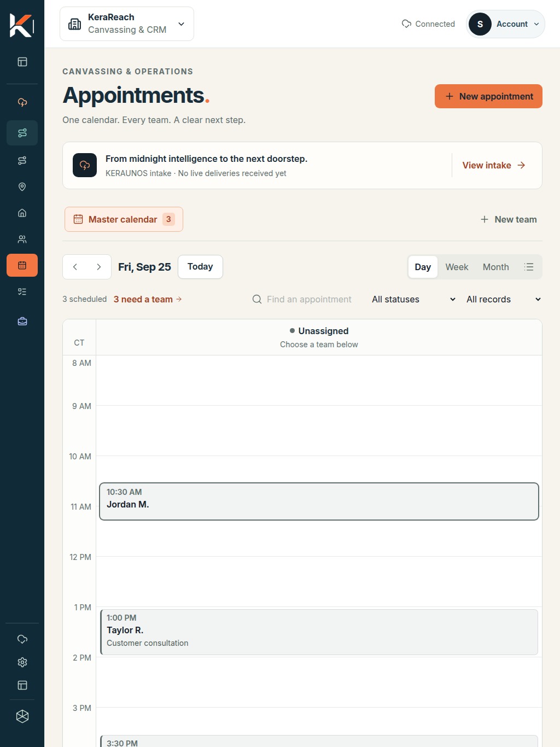Image resolution: width=560 pixels, height=747 pixels.
Task: Click the New appointment button
Action: pos(488,96)
